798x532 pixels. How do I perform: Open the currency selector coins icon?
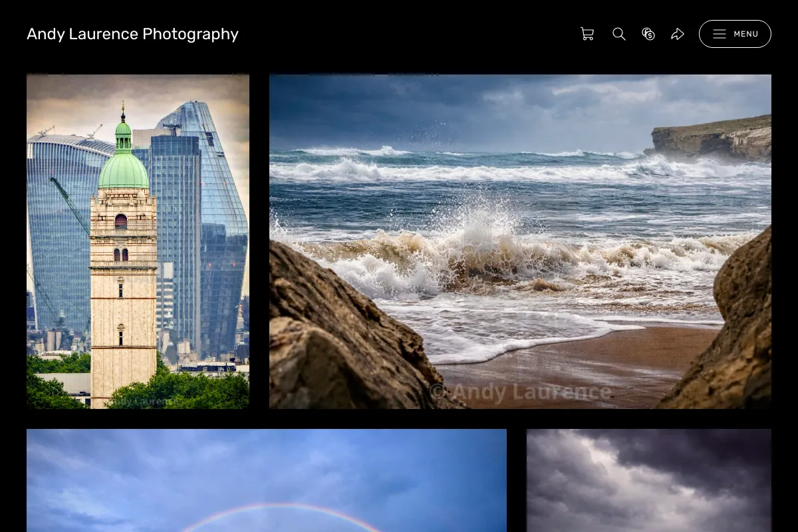coord(648,34)
